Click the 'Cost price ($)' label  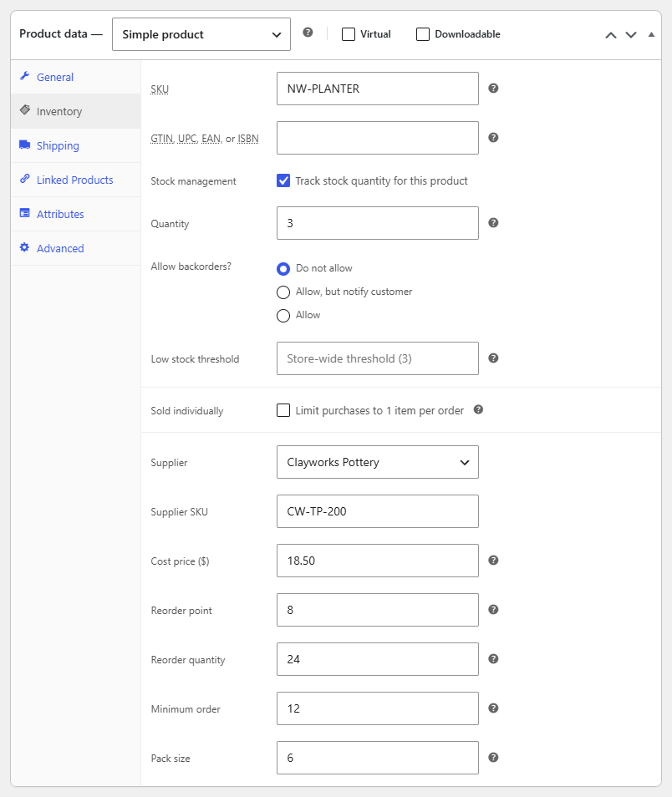tap(180, 561)
